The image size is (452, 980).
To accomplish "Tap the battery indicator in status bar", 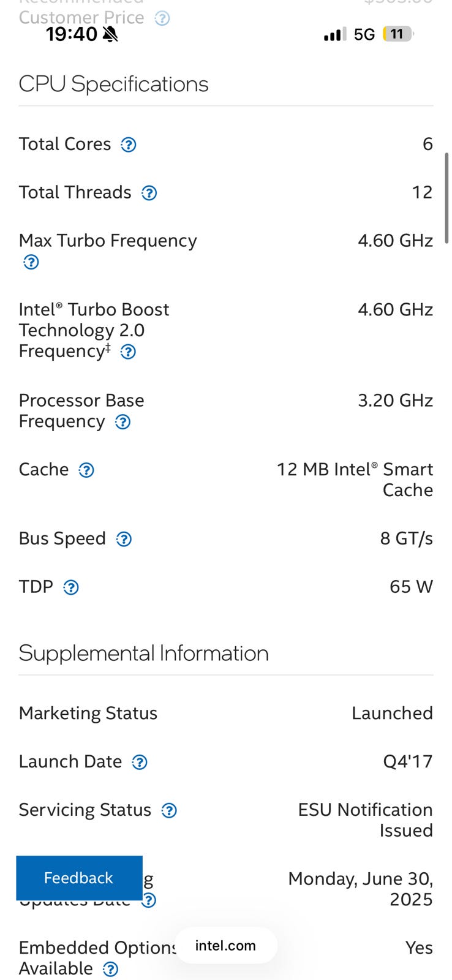I will coord(397,34).
